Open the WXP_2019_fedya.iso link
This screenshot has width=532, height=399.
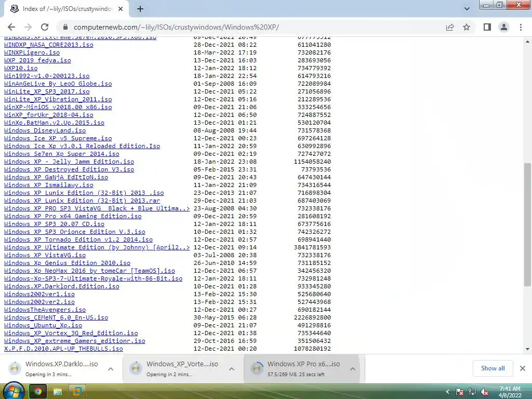pos(37,60)
